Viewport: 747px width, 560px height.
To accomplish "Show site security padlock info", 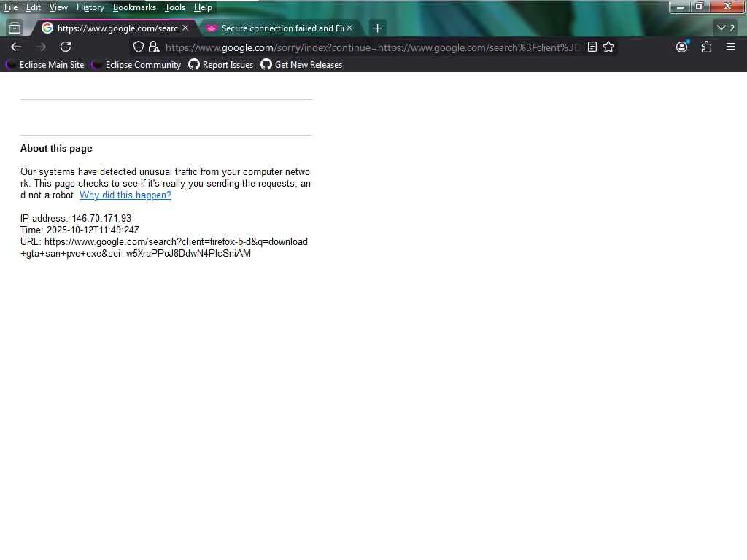I will [x=153, y=47].
